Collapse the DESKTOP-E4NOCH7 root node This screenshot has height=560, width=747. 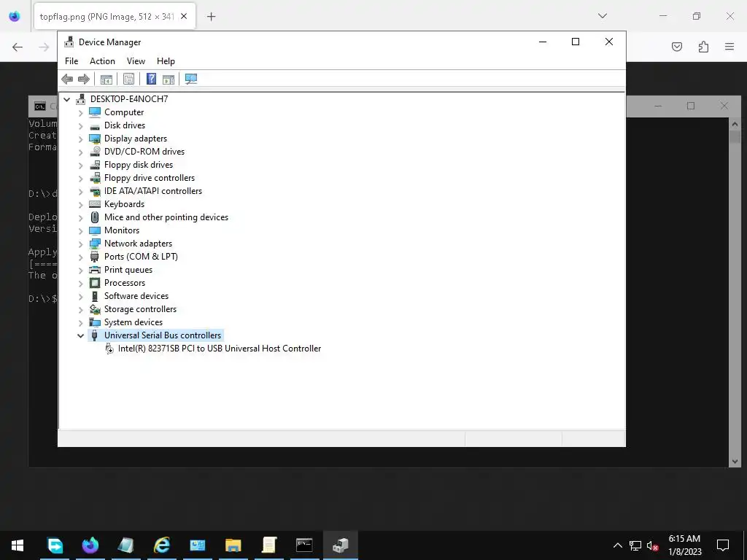pos(66,99)
